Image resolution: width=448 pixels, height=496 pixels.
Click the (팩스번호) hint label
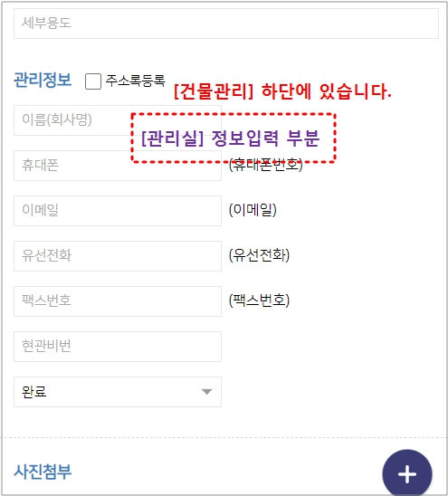[x=259, y=300]
